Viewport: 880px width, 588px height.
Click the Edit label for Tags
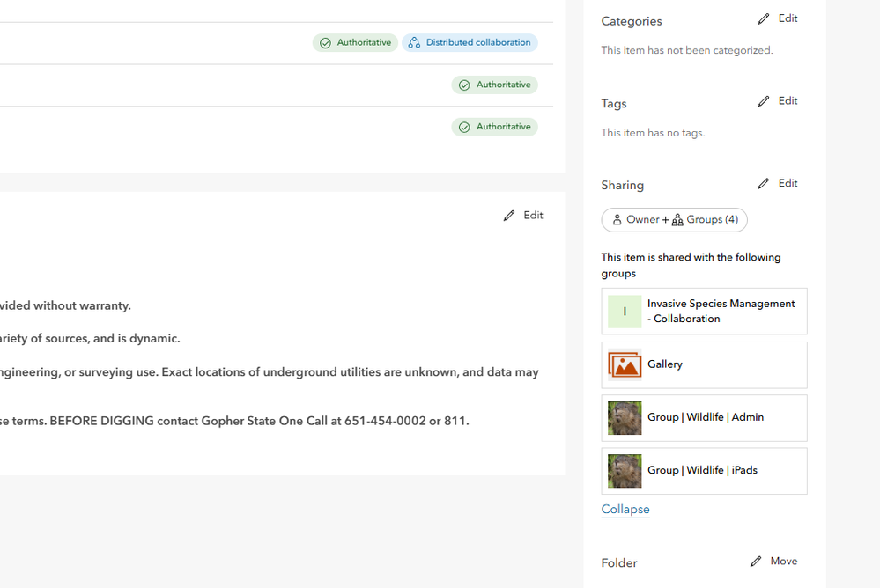point(788,101)
